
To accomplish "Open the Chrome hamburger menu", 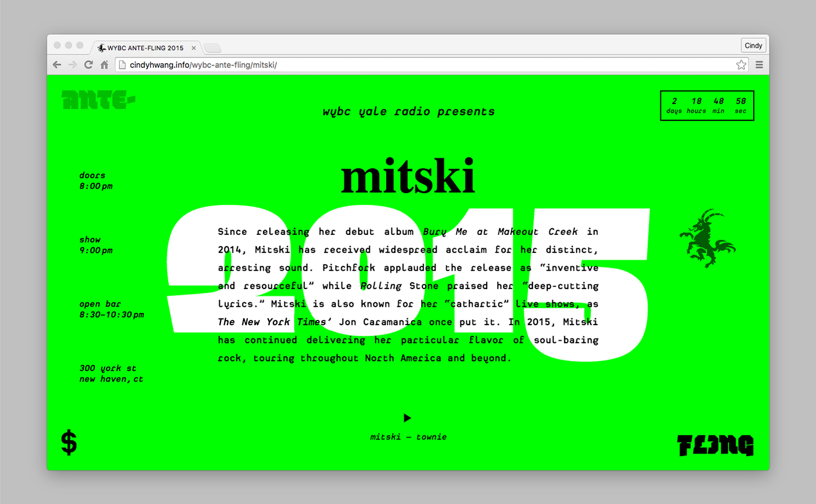I will tap(759, 65).
